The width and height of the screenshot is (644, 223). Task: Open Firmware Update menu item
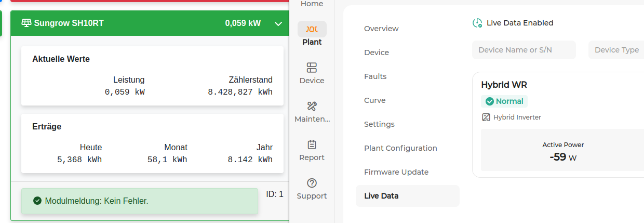(396, 172)
